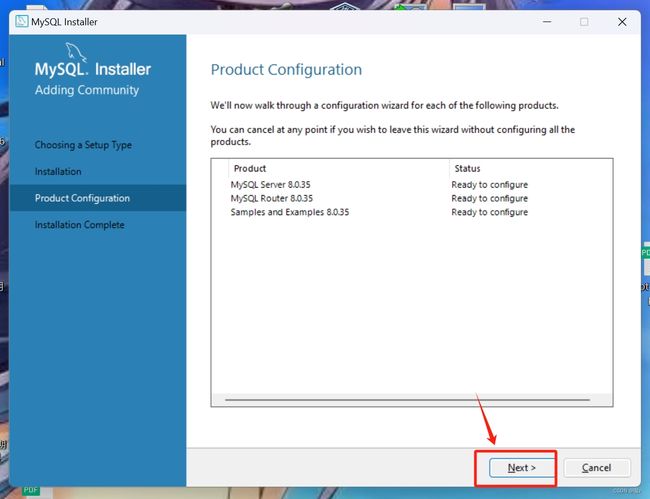Select the Installation step in sidebar

pos(58,172)
